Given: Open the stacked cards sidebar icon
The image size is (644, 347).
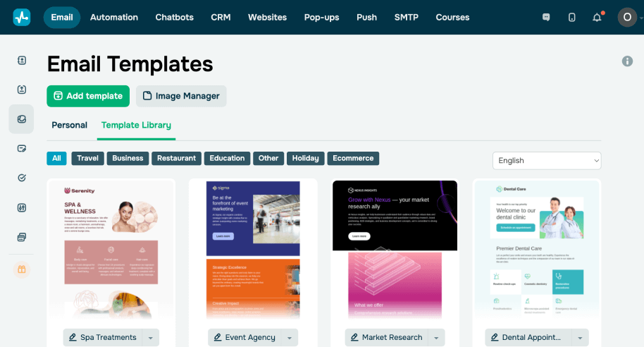Looking at the screenshot, I should (x=22, y=237).
